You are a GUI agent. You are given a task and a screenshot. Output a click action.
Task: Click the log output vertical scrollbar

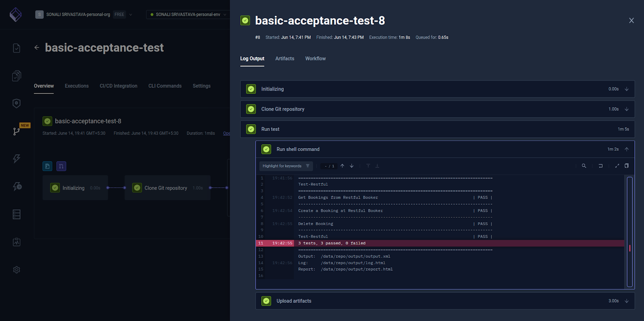pos(630,232)
